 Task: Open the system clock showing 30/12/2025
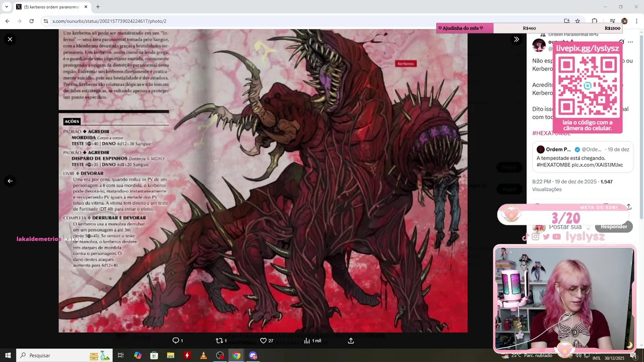click(x=613, y=358)
